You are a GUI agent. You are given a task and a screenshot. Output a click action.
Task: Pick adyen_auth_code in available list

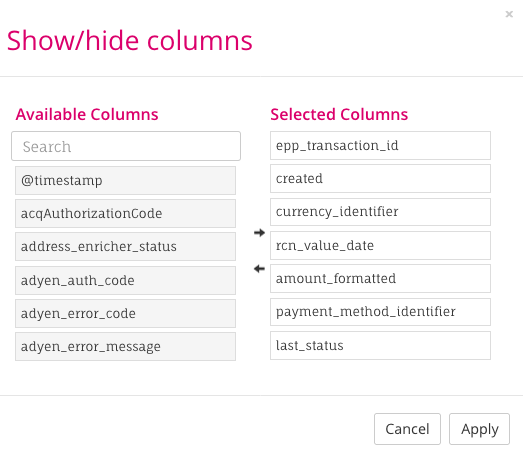pyautogui.click(x=125, y=280)
